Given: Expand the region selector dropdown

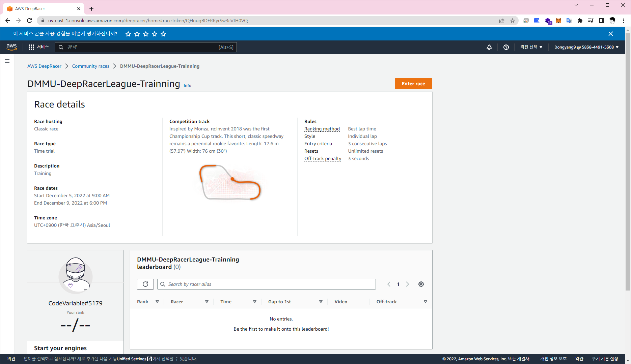Looking at the screenshot, I should pos(531,47).
